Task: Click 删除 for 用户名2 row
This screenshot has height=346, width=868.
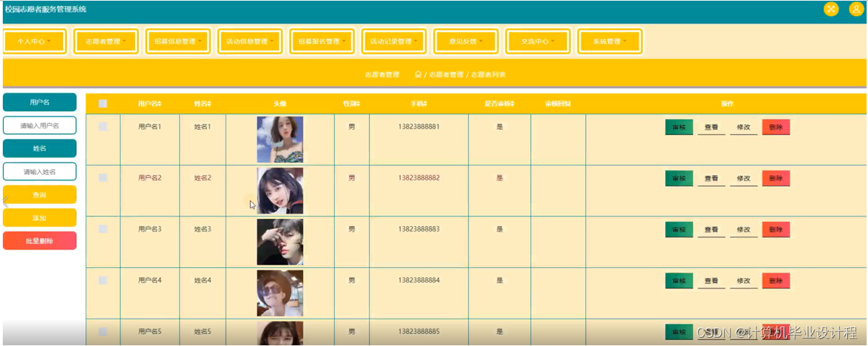Action: 776,178
